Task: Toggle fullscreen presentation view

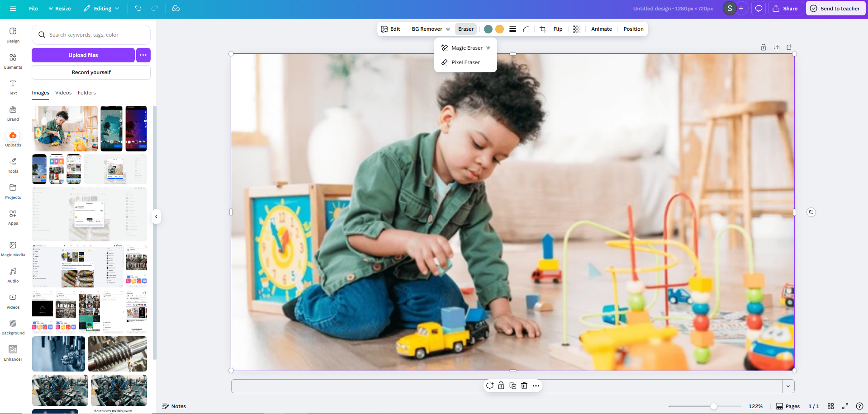Action: click(845, 406)
